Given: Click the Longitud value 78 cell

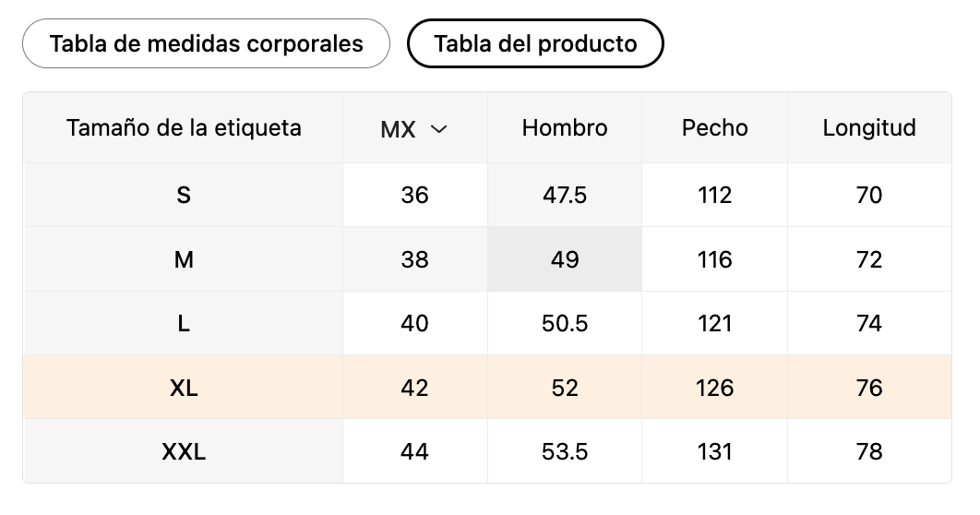Looking at the screenshot, I should tap(869, 451).
